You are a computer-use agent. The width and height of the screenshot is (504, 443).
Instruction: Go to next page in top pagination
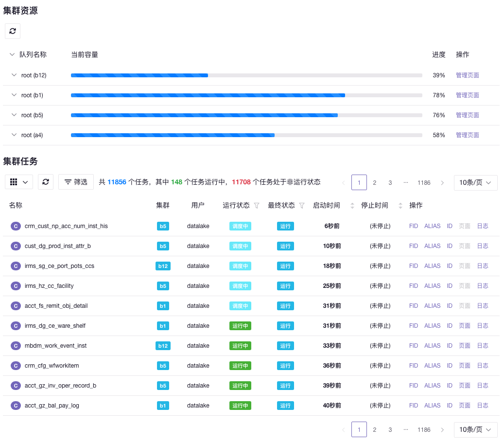pyautogui.click(x=442, y=183)
